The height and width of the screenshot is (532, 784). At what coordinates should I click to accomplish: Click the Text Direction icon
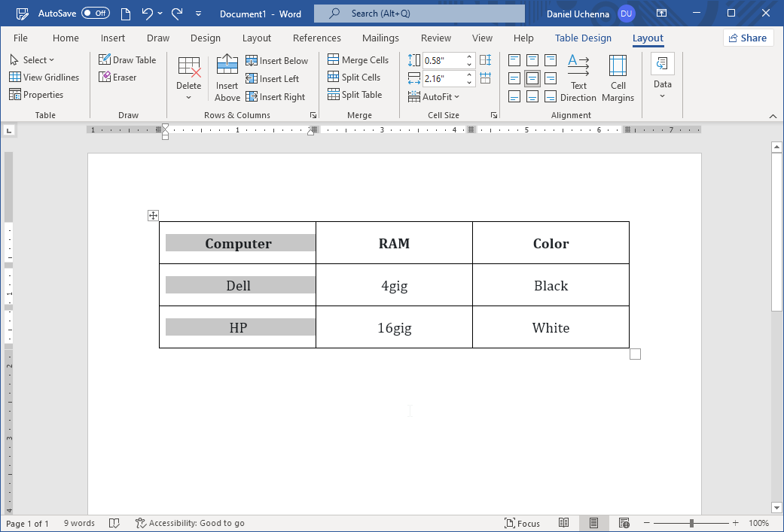click(x=578, y=78)
